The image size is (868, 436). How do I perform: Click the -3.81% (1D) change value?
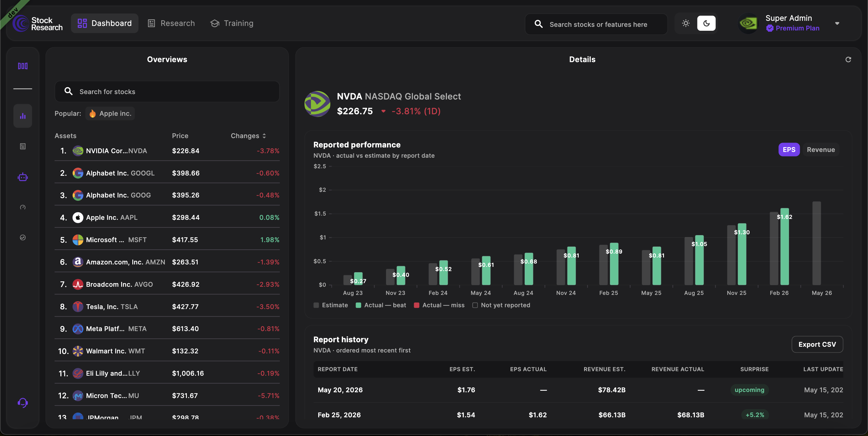click(x=416, y=111)
